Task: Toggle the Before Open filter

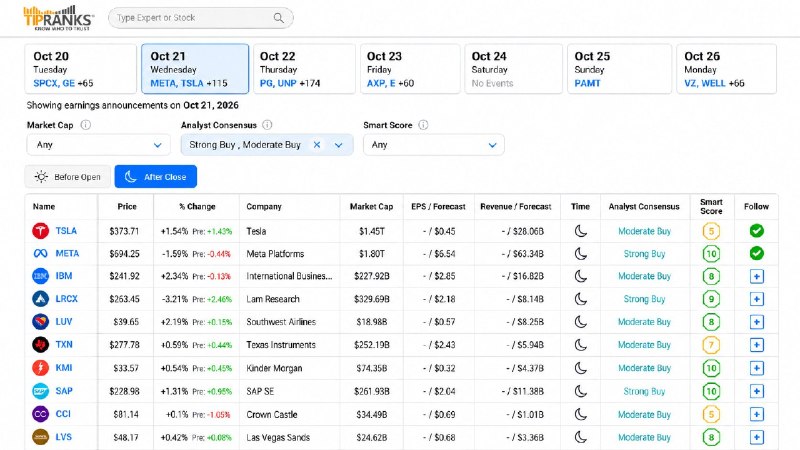Action: coord(67,177)
